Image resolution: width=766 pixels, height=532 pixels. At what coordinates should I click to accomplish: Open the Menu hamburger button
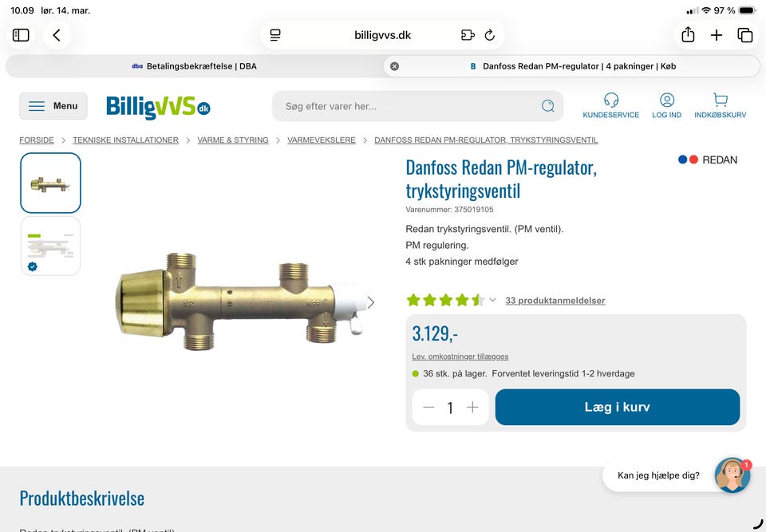point(53,106)
